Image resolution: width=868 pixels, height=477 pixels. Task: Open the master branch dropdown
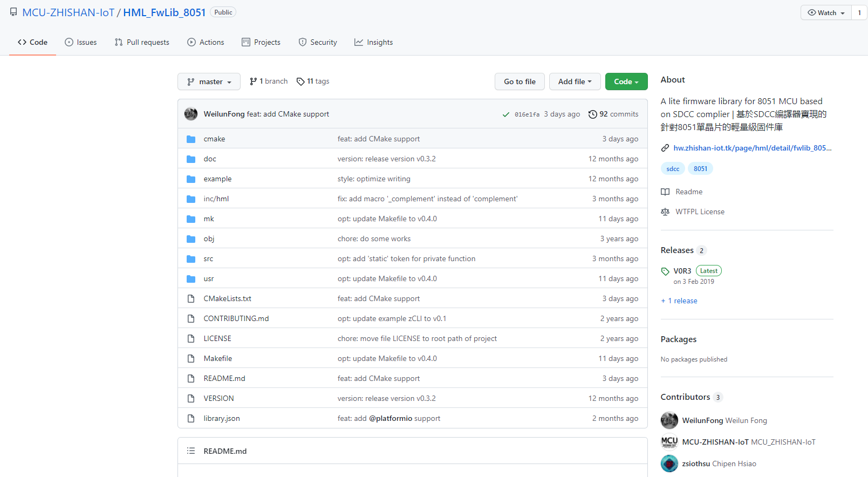click(x=209, y=81)
